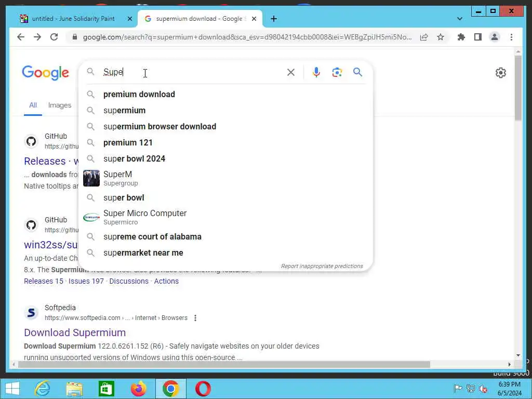Image resolution: width=532 pixels, height=399 pixels.
Task: Open the Chrome profile avatar
Action: pos(495,37)
